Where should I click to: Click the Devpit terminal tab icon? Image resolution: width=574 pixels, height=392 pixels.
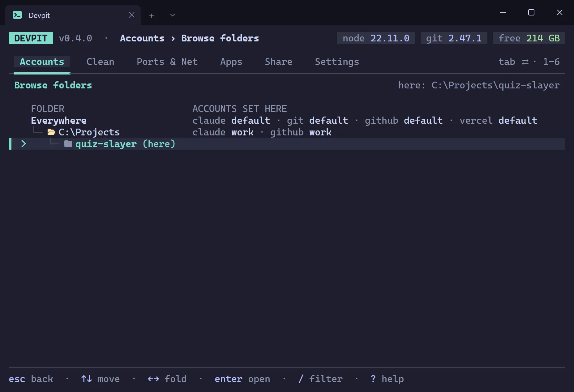pyautogui.click(x=17, y=15)
